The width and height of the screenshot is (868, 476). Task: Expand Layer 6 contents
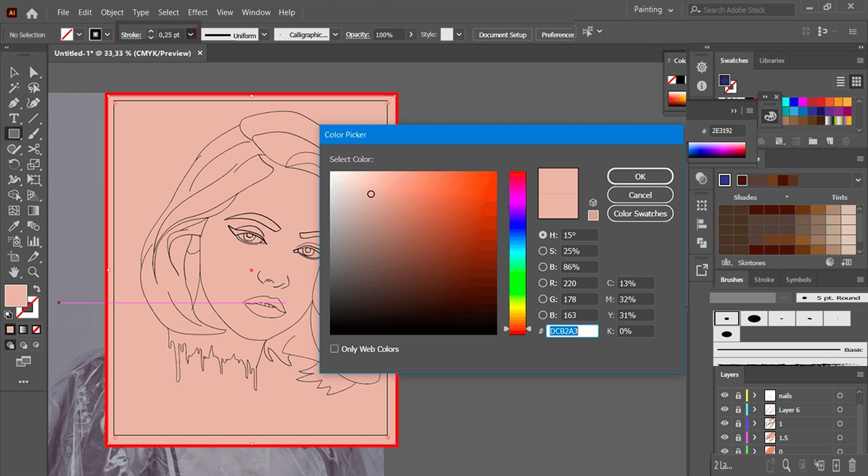click(x=755, y=410)
